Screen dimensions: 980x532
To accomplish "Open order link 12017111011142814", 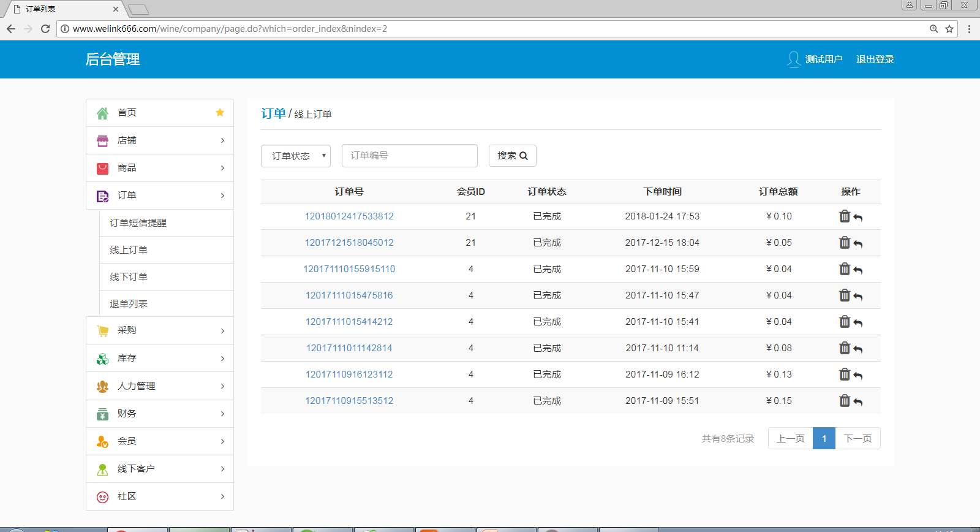I will click(349, 348).
